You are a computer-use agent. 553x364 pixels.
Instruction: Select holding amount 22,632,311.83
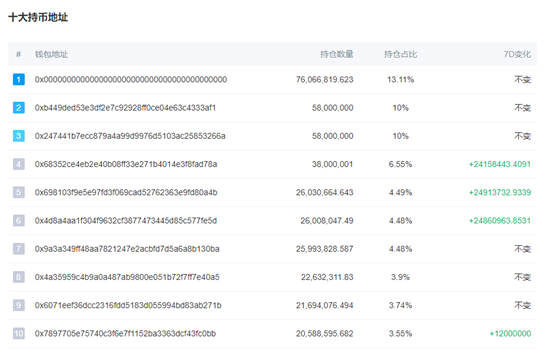click(x=327, y=277)
